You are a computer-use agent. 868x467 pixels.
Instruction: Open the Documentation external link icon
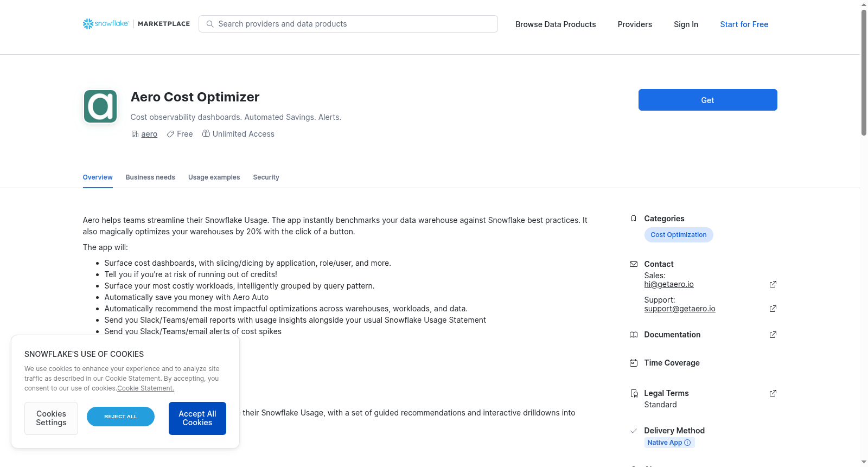pos(773,335)
